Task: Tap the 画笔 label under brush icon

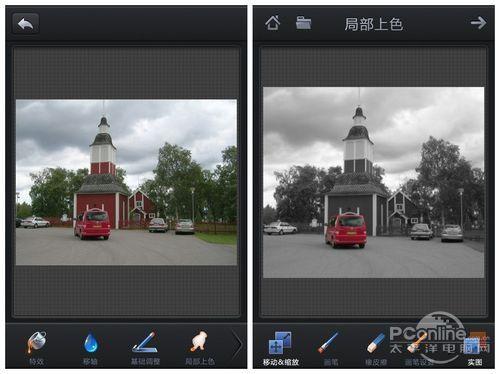Action: coord(331,362)
